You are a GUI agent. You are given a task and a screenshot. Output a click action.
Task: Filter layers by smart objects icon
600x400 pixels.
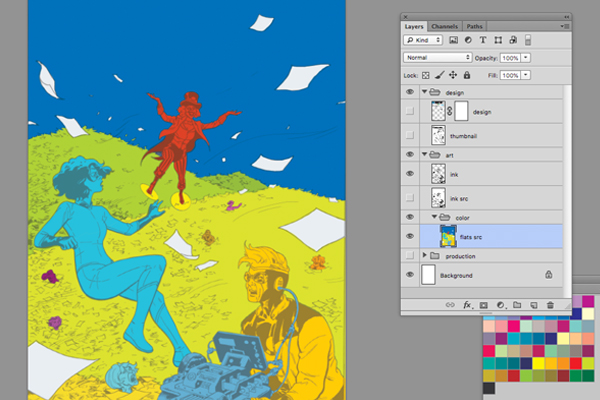[513, 40]
